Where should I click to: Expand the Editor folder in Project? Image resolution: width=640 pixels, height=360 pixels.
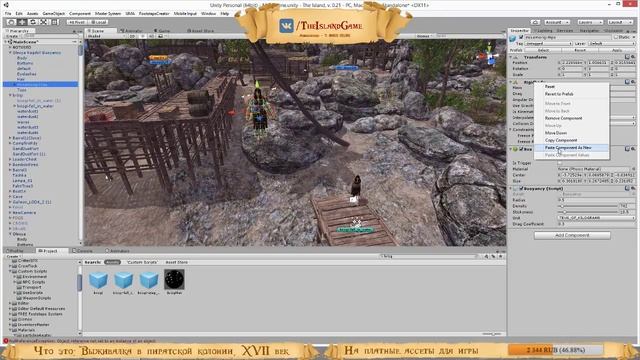(10, 303)
